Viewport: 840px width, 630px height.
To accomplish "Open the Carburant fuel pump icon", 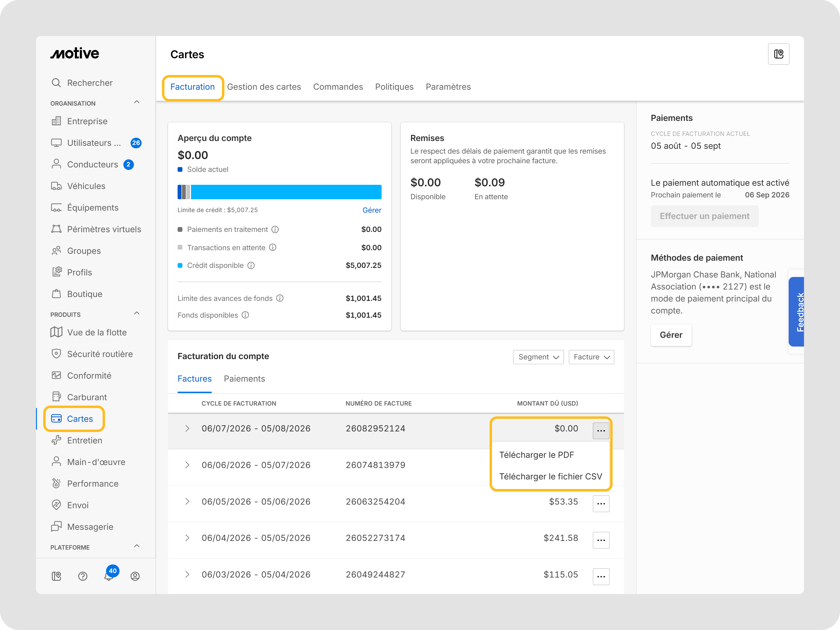I will (56, 397).
